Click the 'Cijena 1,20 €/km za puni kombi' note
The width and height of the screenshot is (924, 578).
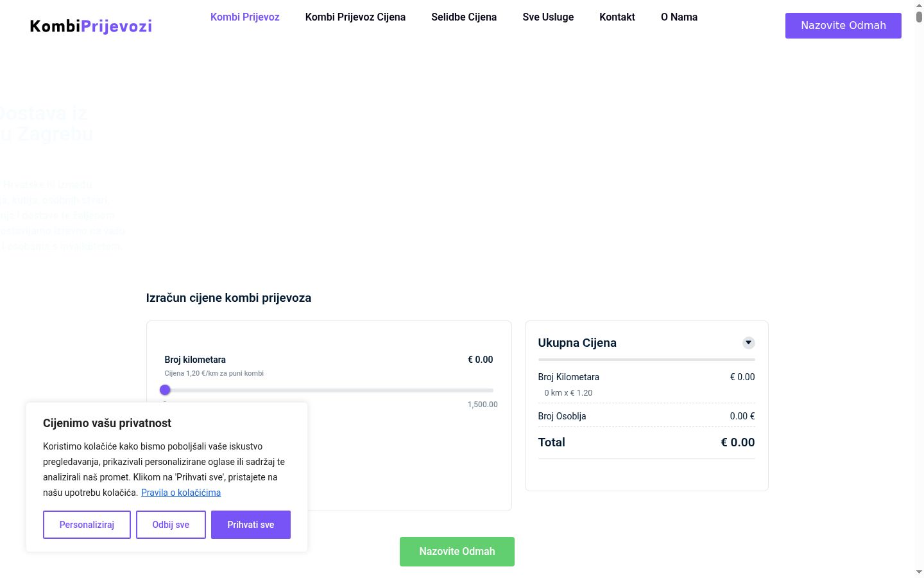[x=214, y=373]
